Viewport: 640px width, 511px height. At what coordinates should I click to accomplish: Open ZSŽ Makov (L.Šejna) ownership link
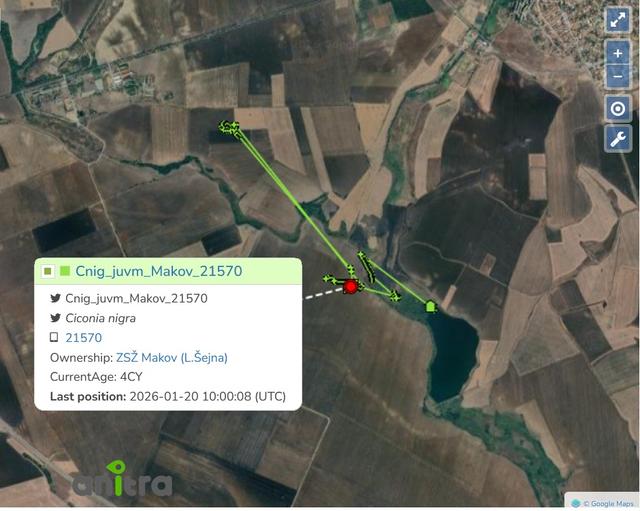point(172,358)
